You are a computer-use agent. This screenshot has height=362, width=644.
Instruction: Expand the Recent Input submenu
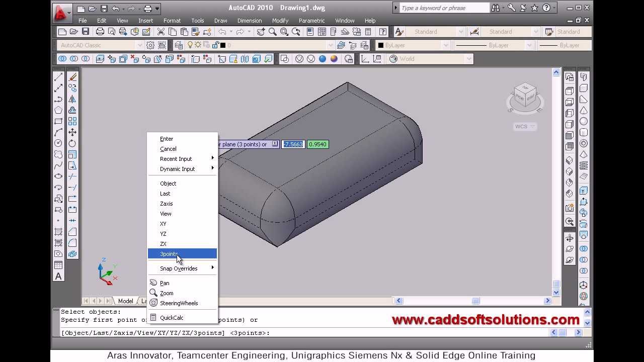point(182,159)
